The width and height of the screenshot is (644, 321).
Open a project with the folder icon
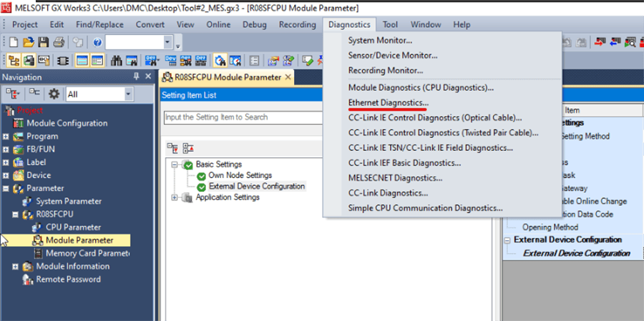pyautogui.click(x=29, y=42)
